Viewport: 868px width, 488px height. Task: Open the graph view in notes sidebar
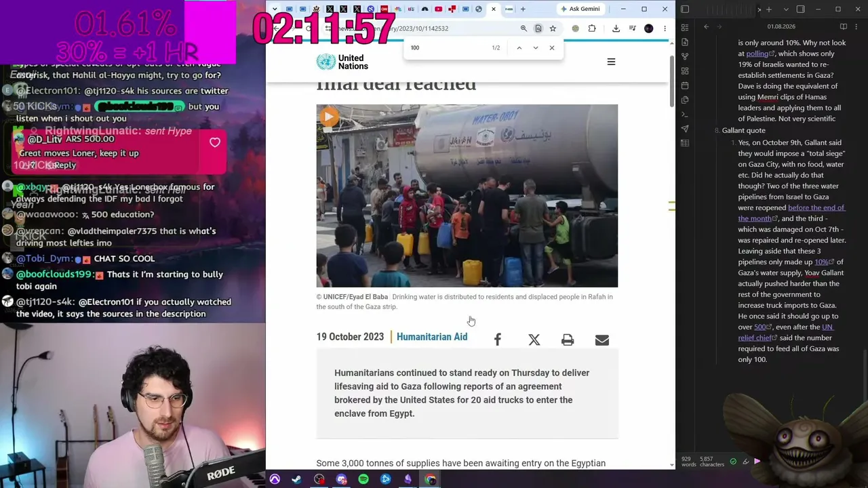click(x=685, y=57)
